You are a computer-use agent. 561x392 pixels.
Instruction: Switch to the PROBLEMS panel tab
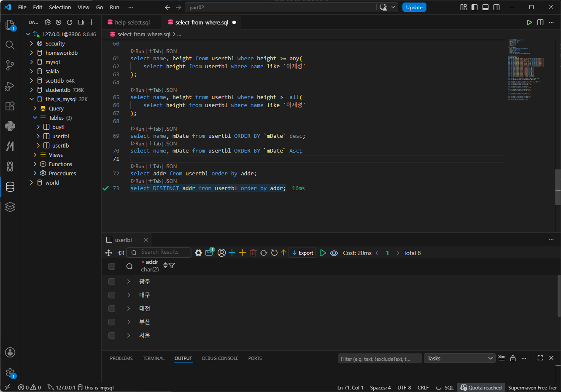121,358
